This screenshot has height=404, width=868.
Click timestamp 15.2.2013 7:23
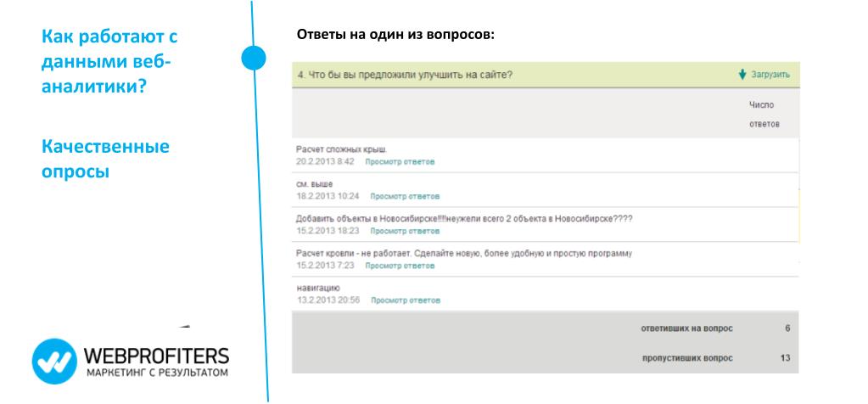point(325,266)
